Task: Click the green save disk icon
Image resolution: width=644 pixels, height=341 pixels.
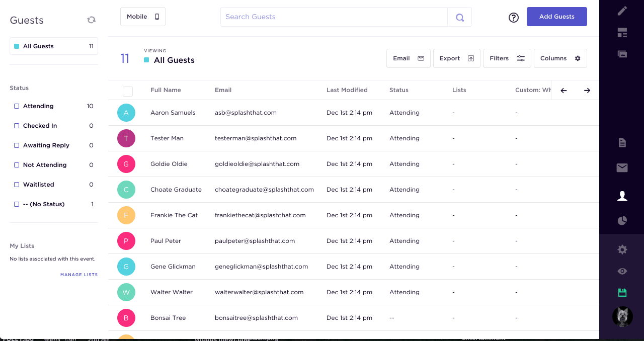Action: (x=622, y=293)
